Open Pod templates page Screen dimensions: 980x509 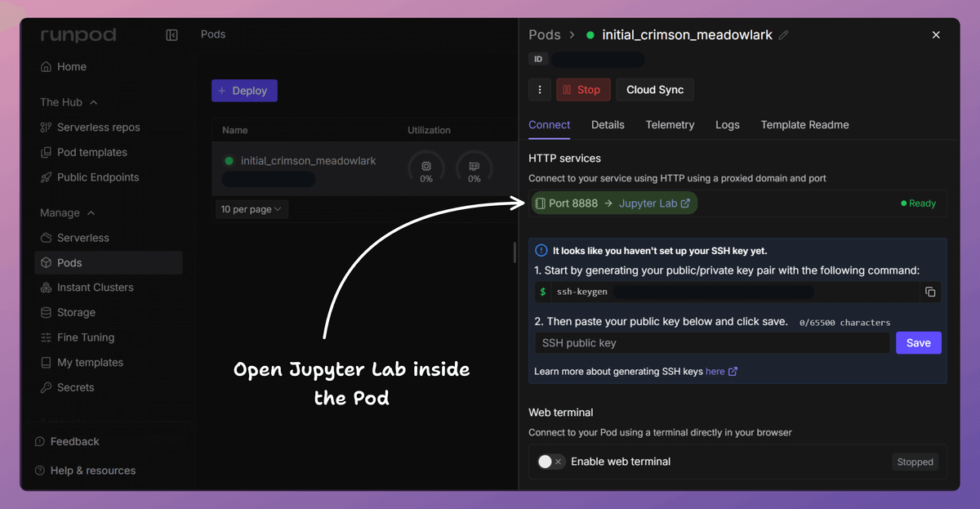[84, 153]
